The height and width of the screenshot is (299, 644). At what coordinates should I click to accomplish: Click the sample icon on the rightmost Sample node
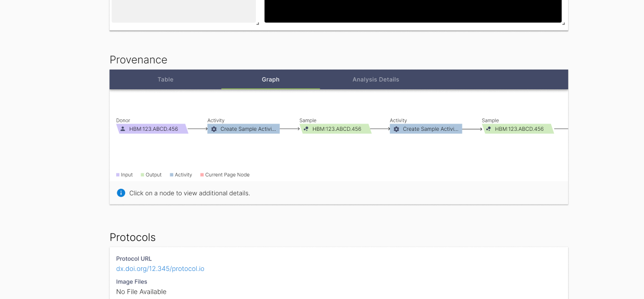[488, 129]
